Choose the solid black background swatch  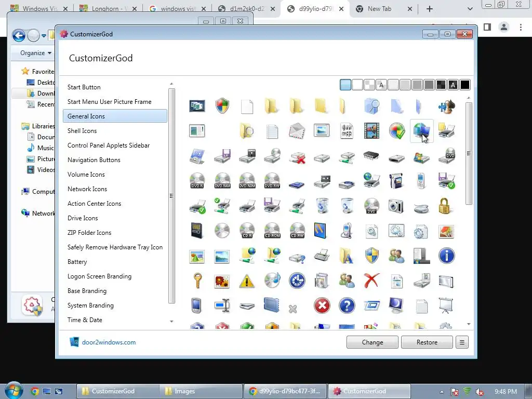(465, 85)
